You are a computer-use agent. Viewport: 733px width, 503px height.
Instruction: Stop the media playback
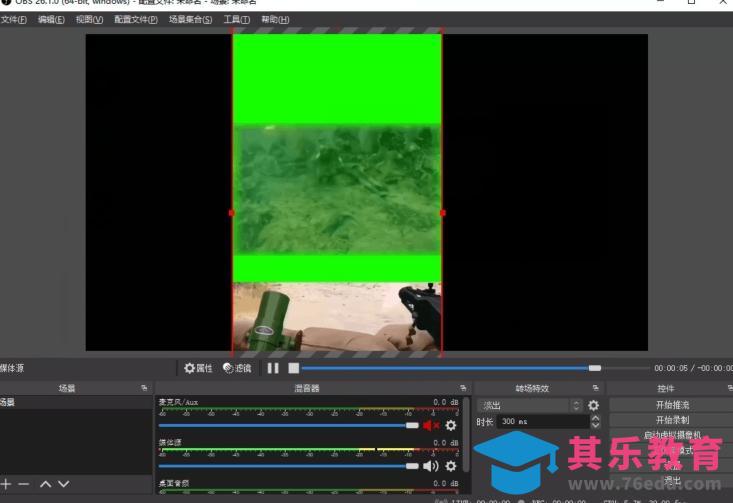[x=293, y=368]
